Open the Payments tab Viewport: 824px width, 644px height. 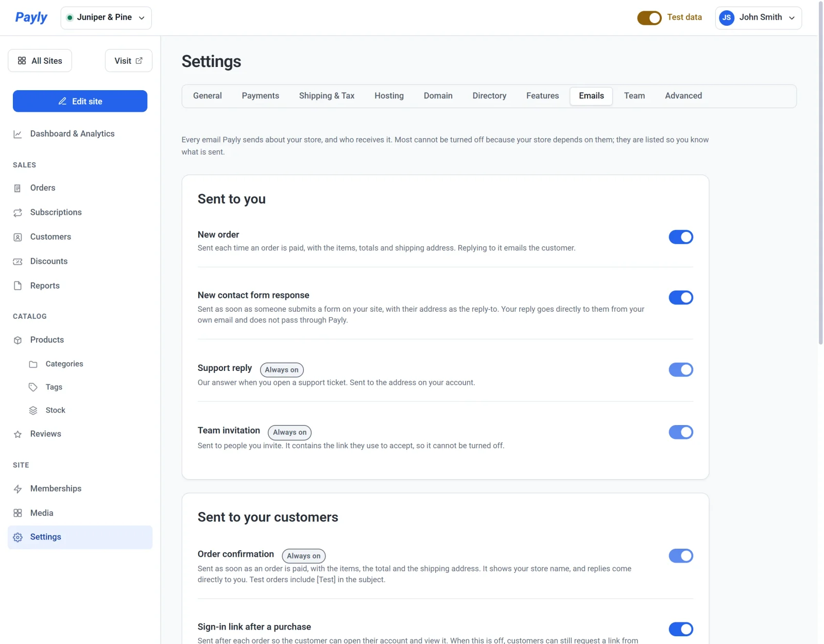click(x=261, y=96)
